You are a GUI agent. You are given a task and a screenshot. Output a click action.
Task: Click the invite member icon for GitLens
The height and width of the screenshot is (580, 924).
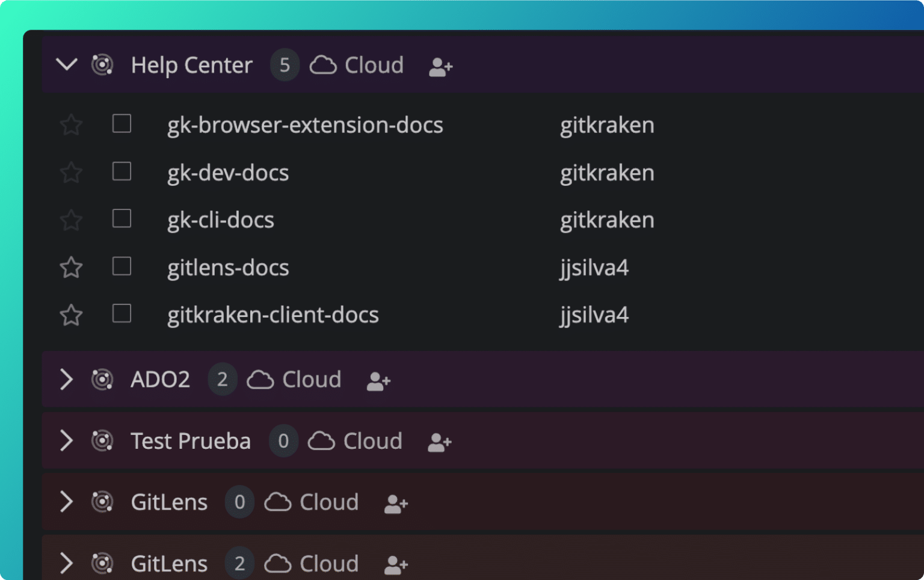395,504
